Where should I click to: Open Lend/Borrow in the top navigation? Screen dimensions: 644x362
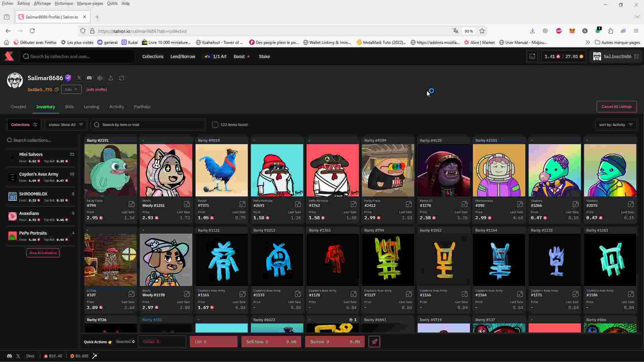pyautogui.click(x=182, y=56)
